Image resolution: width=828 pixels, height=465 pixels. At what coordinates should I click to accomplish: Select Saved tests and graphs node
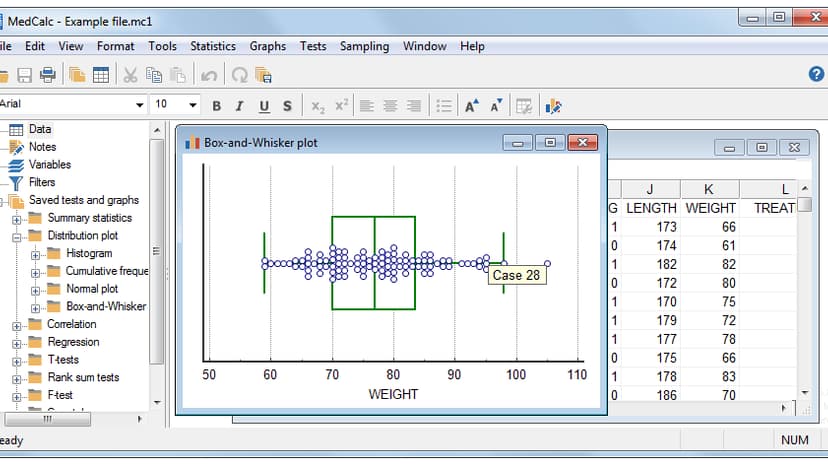83,200
